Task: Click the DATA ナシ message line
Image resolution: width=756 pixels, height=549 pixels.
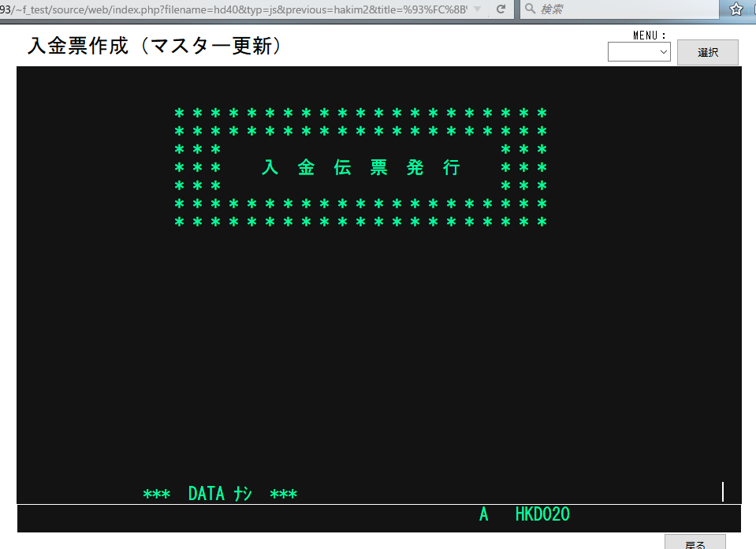Action: pyautogui.click(x=220, y=494)
